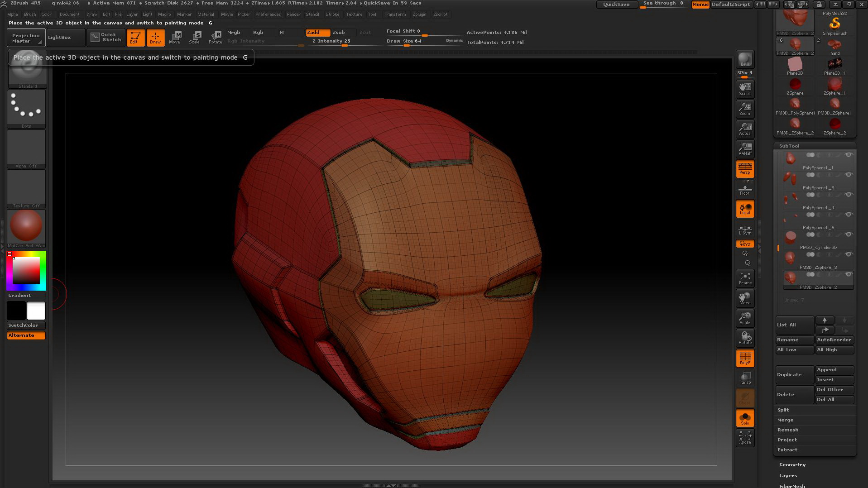Toggle visibility of PolySphere1_1 subtool
The width and height of the screenshot is (868, 488).
(849, 155)
